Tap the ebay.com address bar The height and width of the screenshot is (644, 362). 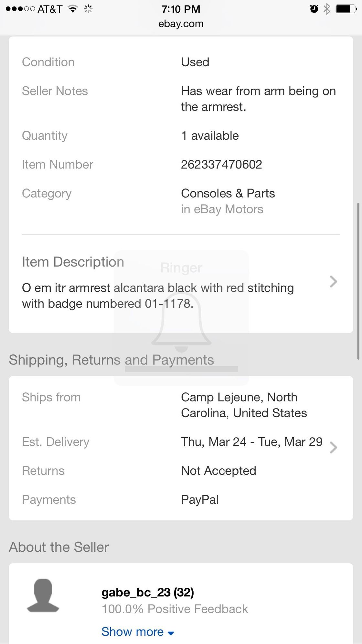[181, 24]
